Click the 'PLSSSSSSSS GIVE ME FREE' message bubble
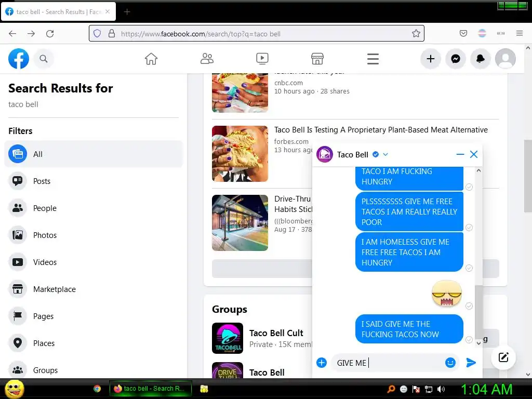The image size is (532, 399). (409, 211)
